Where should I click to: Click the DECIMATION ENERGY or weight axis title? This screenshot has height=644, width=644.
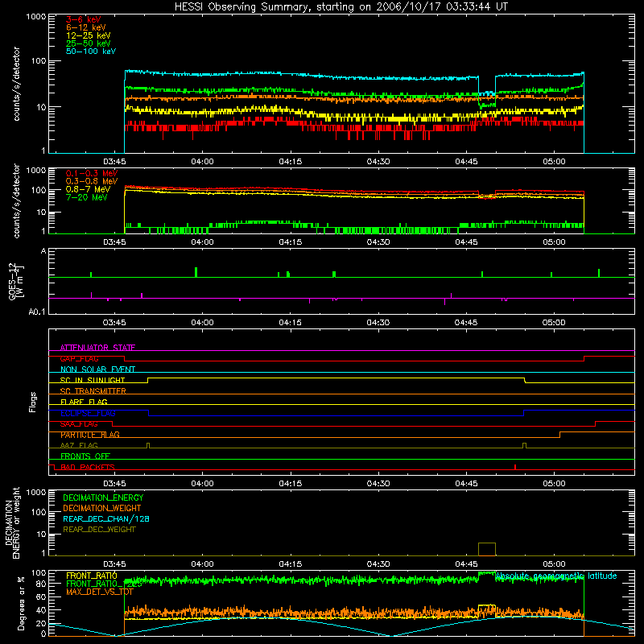(x=13, y=522)
